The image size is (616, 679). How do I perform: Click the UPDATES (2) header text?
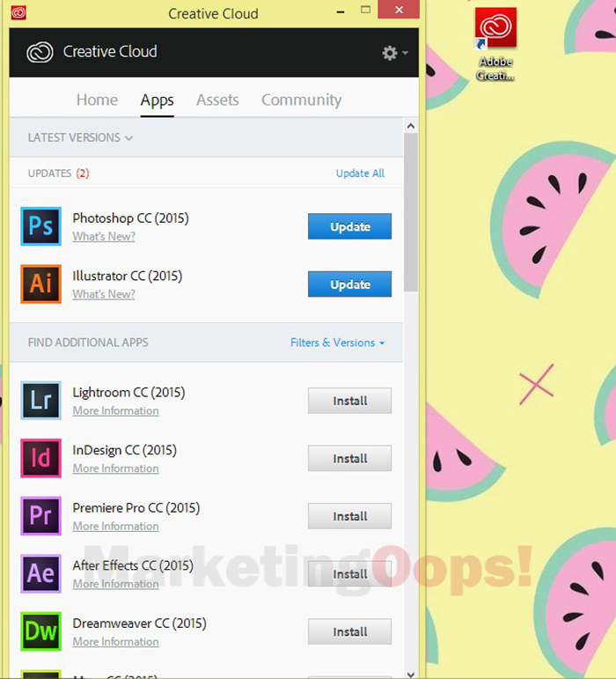click(58, 173)
